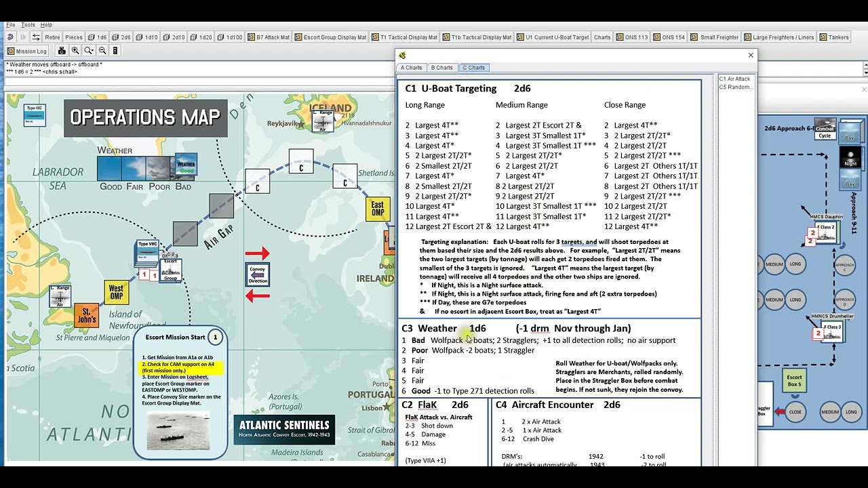Image resolution: width=868 pixels, height=488 pixels.
Task: Click the traffic-light style toolbar icon
Action: pos(115,51)
